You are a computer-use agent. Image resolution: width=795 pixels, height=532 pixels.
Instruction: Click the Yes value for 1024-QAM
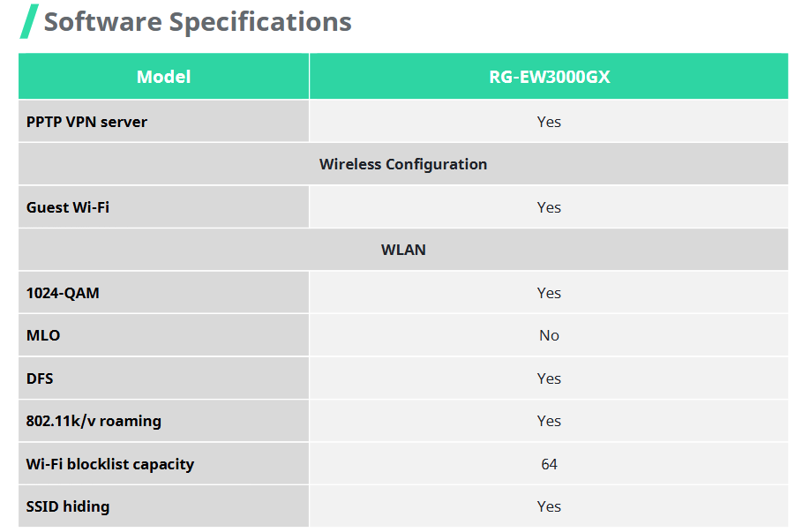(549, 293)
